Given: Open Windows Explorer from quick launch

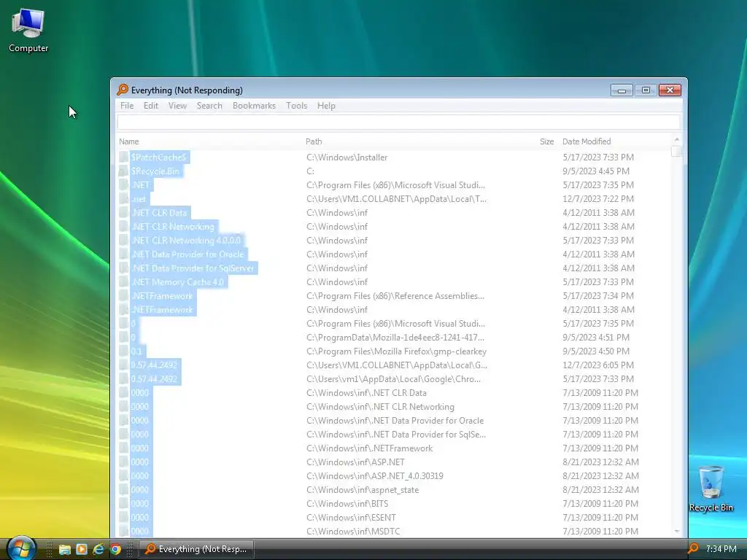Looking at the screenshot, I should (65, 550).
